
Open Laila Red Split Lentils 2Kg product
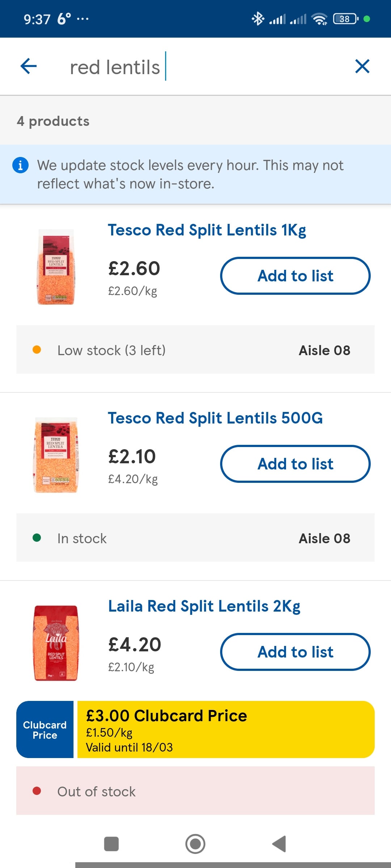pos(204,607)
